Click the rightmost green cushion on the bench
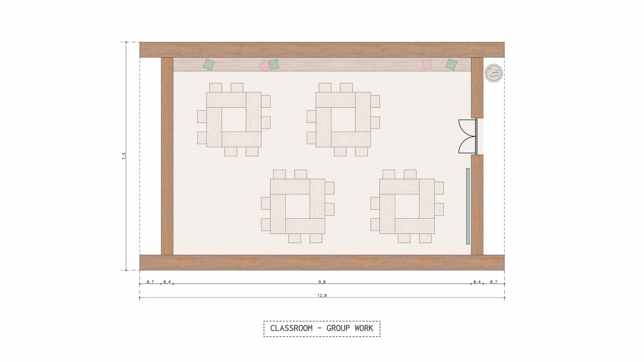 pos(451,64)
